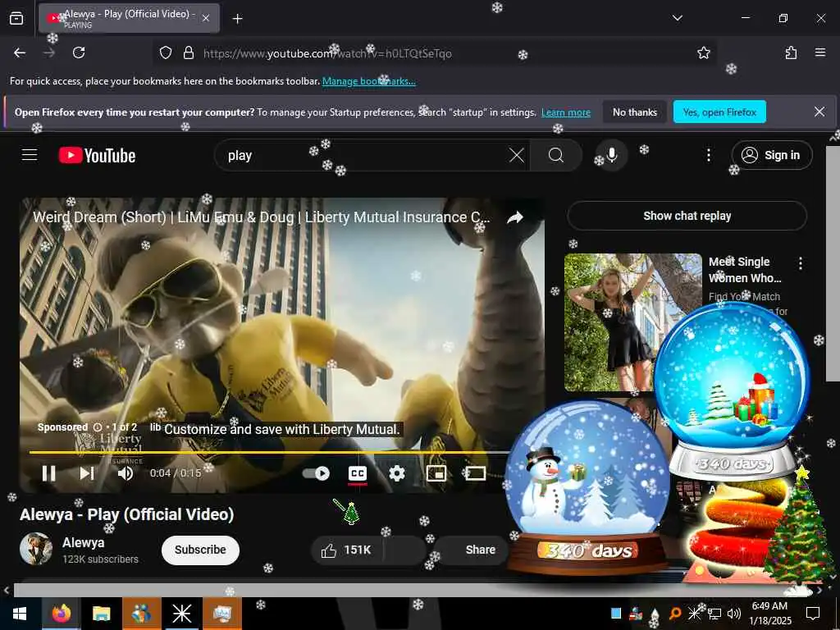The image size is (840, 630).
Task: Mute the video volume speaker
Action: [126, 473]
